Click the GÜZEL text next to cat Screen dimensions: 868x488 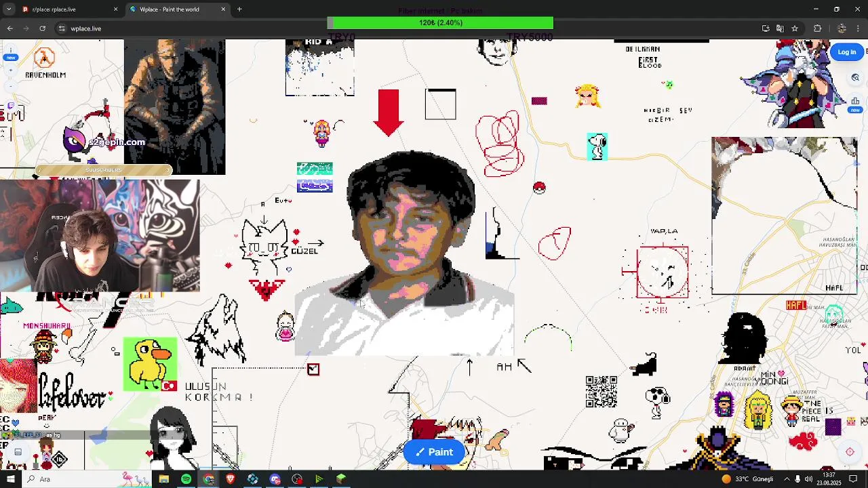304,251
